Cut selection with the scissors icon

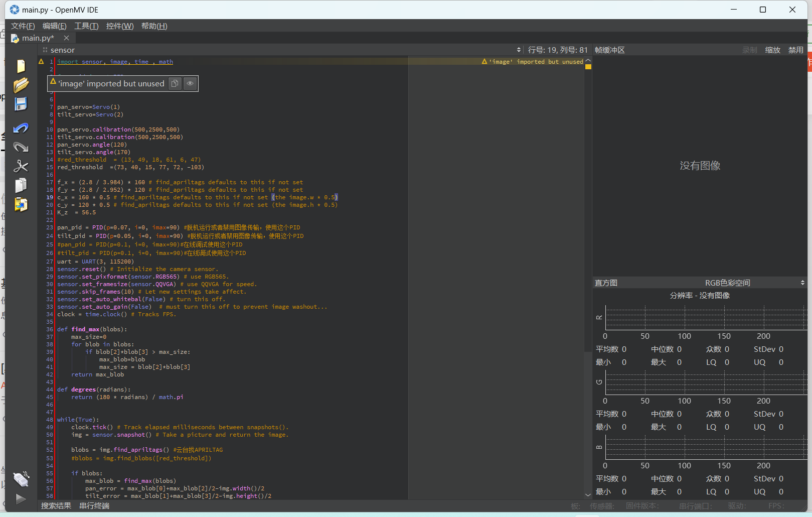pyautogui.click(x=21, y=166)
